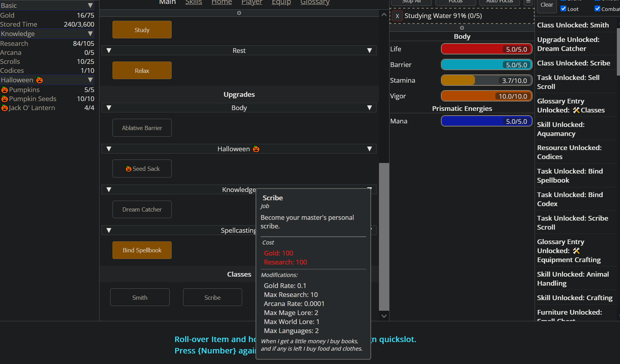Click the pumpkin icon in the sidebar Halloween header
The width and height of the screenshot is (620, 364).
[x=40, y=80]
